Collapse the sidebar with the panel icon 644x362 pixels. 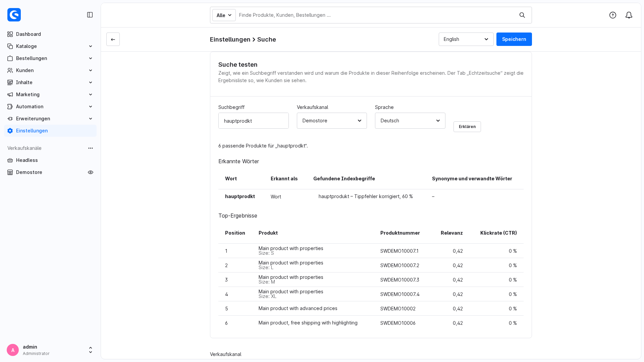[x=90, y=15]
